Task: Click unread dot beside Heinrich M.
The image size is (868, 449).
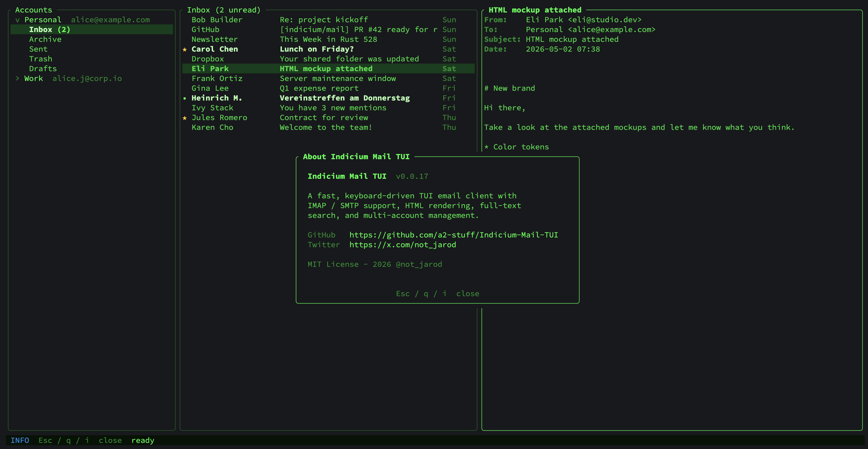Action: point(185,98)
